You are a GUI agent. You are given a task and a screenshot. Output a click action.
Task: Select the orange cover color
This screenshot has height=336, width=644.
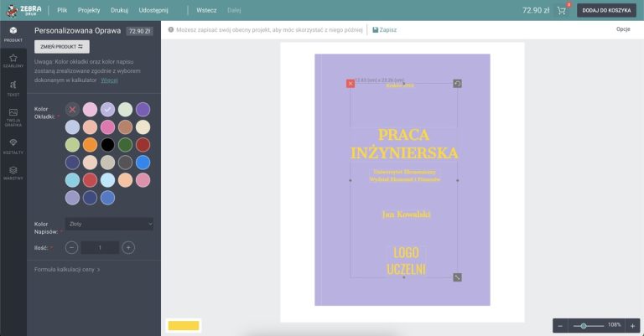(x=90, y=144)
